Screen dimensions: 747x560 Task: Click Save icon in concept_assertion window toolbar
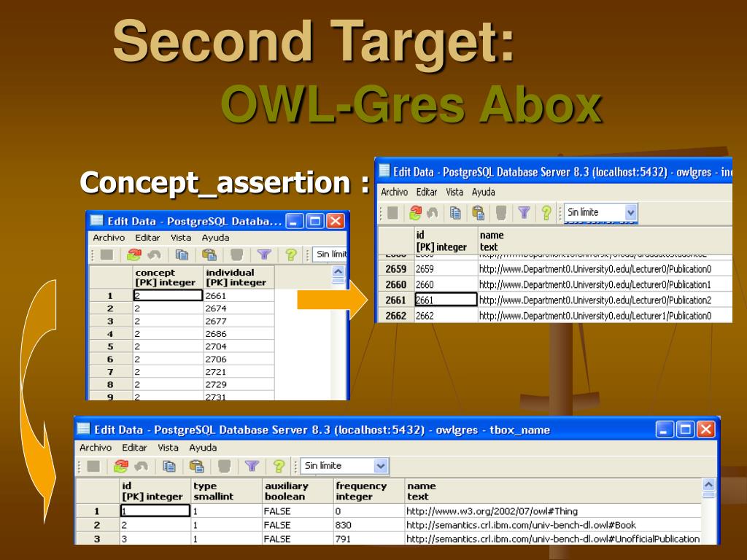[107, 254]
